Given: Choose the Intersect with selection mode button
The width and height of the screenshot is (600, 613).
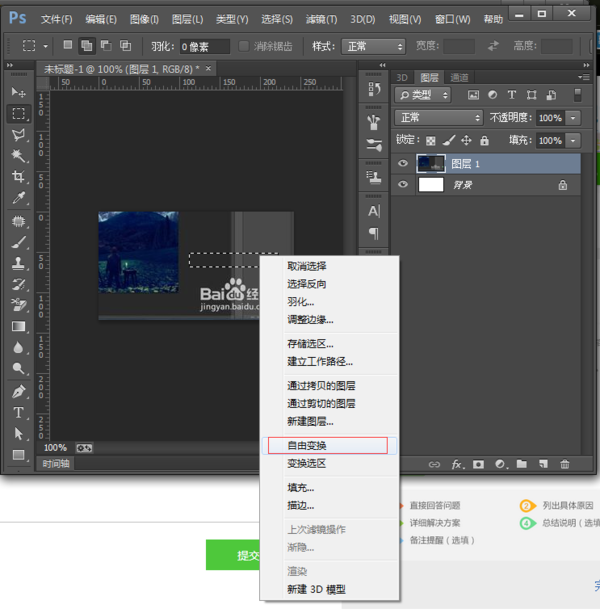Looking at the screenshot, I should tap(125, 45).
